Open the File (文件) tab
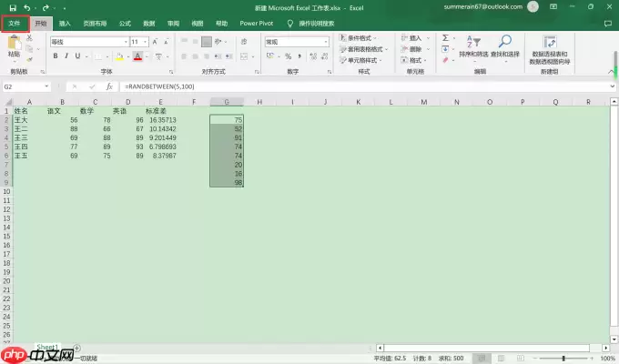 [15, 24]
